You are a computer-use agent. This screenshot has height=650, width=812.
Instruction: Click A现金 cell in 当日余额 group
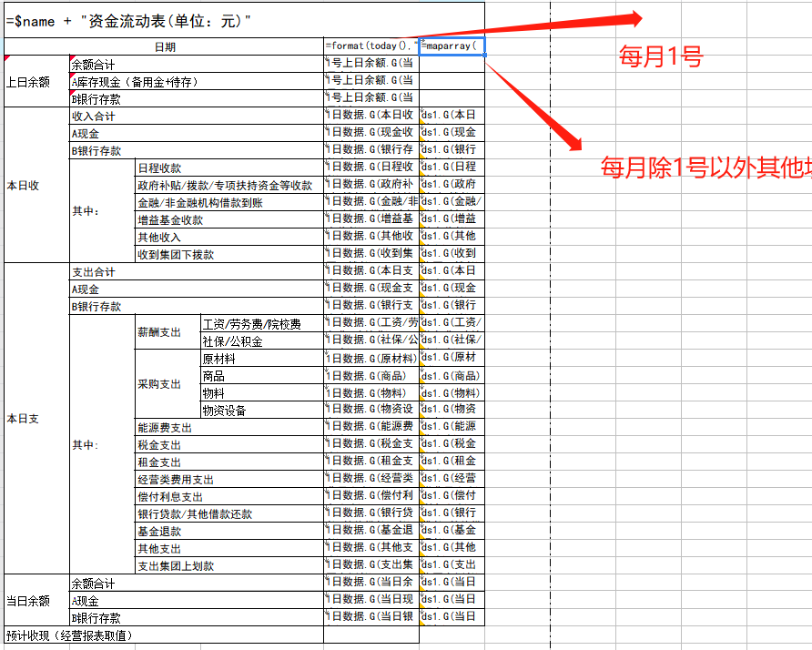[197, 600]
